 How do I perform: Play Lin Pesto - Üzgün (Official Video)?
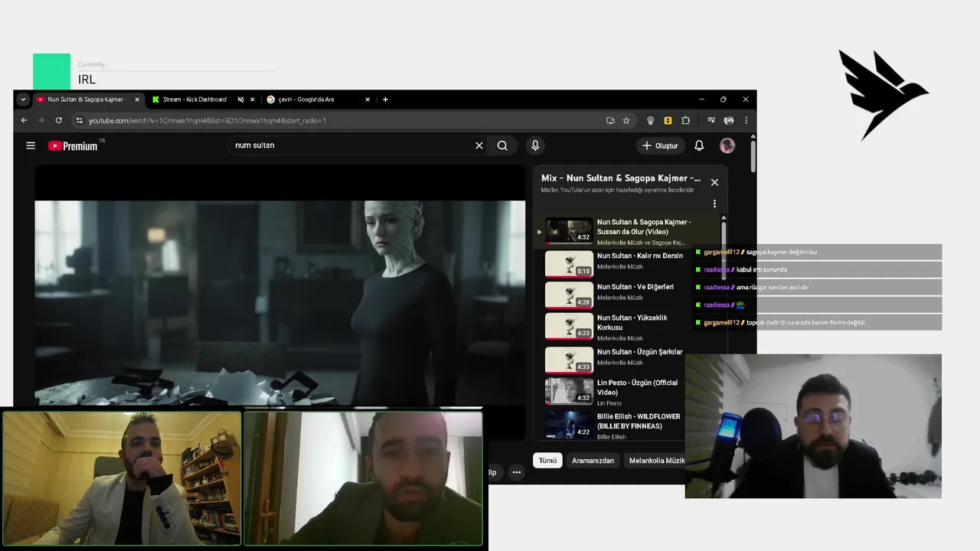click(629, 392)
